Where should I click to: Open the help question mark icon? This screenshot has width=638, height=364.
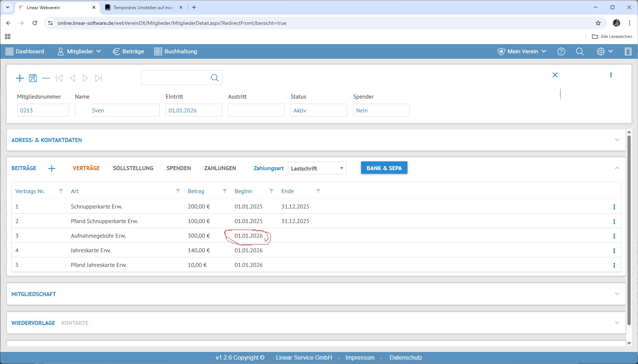click(561, 51)
